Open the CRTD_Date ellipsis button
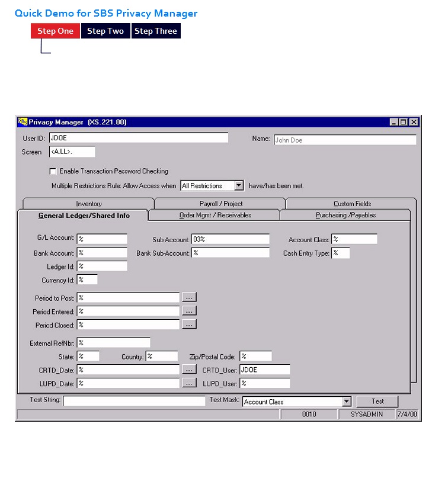The height and width of the screenshot is (488, 448). 189,369
